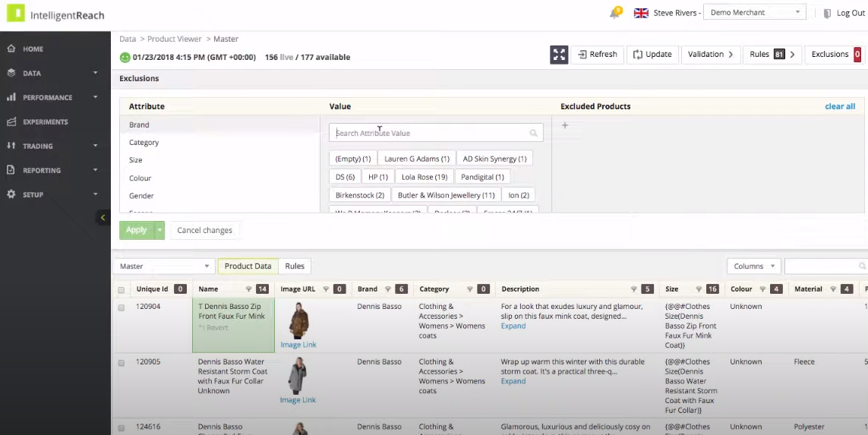Open the Demo Merchant dropdown
This screenshot has height=435, width=868.
click(755, 12)
